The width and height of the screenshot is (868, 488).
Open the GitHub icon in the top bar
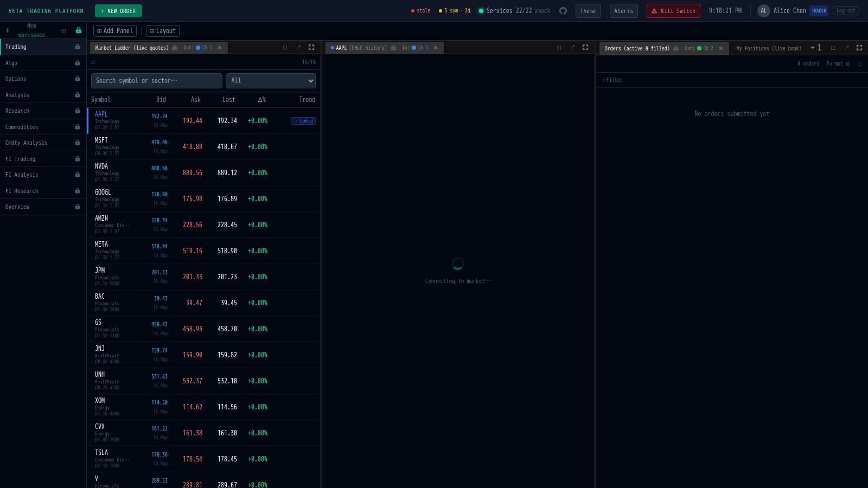(563, 10)
